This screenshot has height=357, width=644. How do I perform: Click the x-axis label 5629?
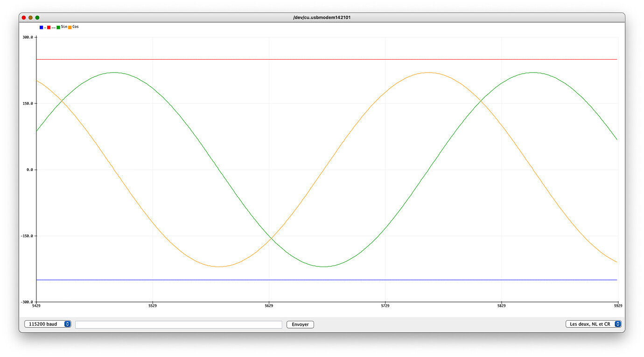point(269,305)
